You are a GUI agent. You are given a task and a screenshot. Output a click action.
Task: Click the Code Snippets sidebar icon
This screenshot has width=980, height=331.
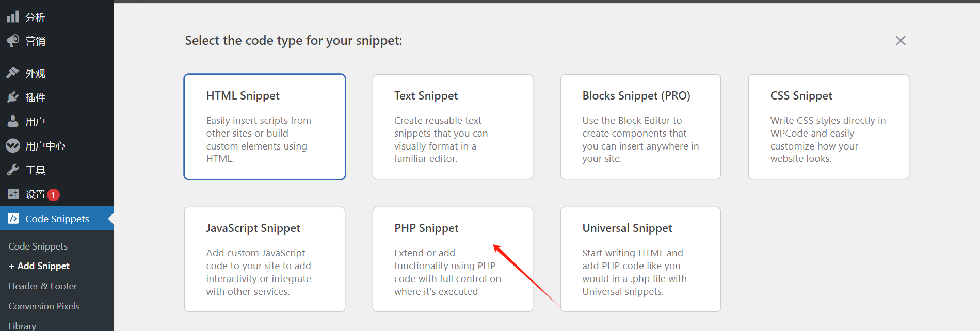pyautogui.click(x=13, y=218)
